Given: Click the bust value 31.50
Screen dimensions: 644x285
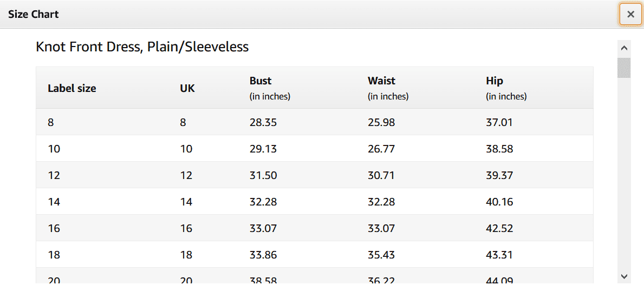Looking at the screenshot, I should click(263, 176).
